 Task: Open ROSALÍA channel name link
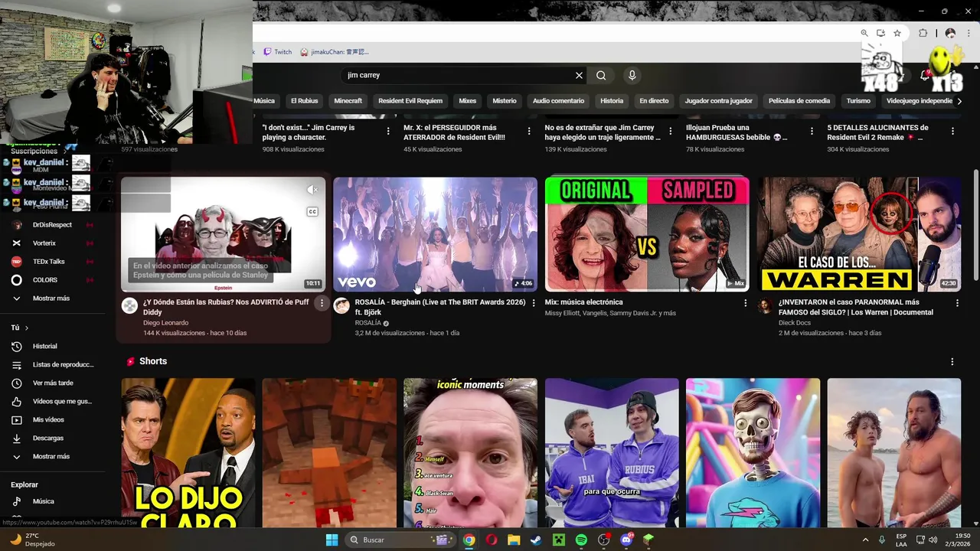point(367,323)
